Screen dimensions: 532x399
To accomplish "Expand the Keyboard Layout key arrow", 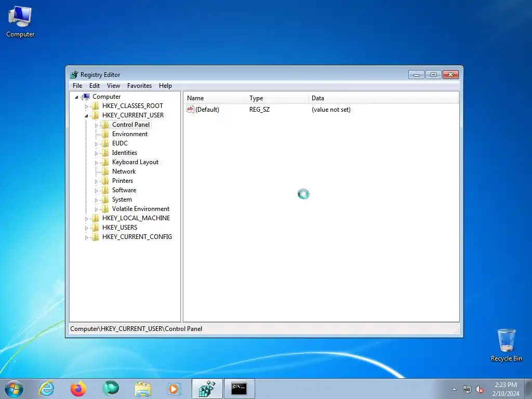I will point(96,163).
